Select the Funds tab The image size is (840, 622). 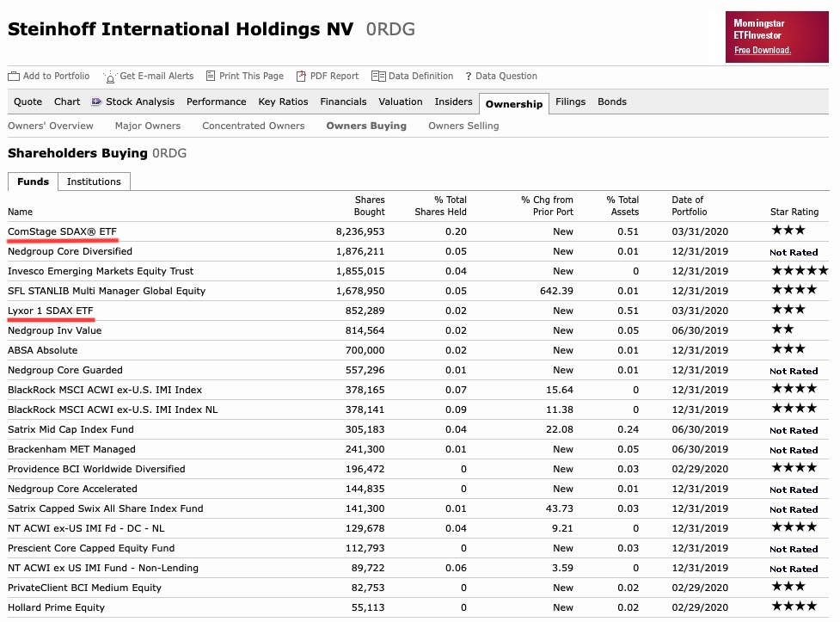point(33,182)
